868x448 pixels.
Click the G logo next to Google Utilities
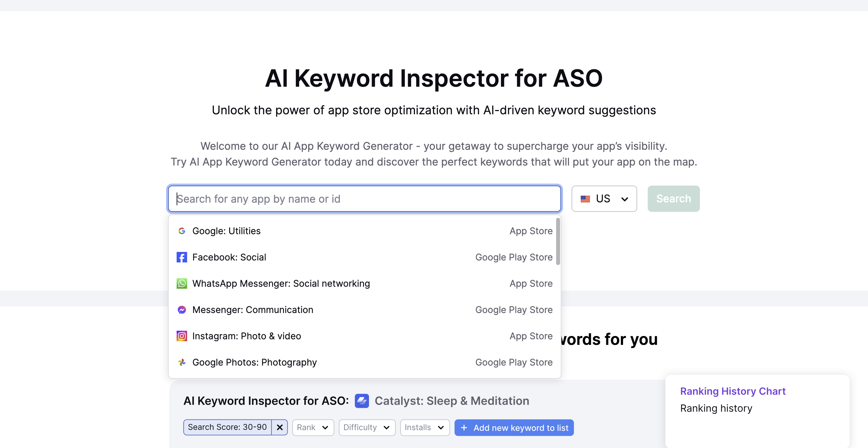click(x=182, y=230)
